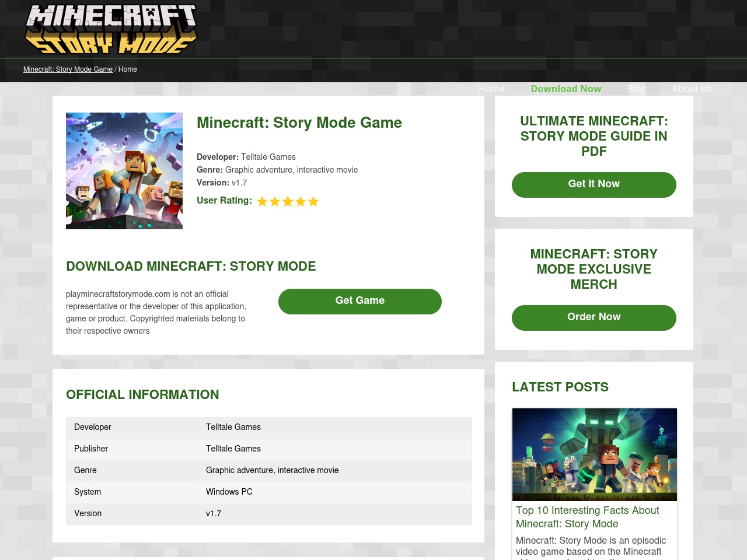Click the Download Minecraft: Story Mode heading

click(191, 266)
